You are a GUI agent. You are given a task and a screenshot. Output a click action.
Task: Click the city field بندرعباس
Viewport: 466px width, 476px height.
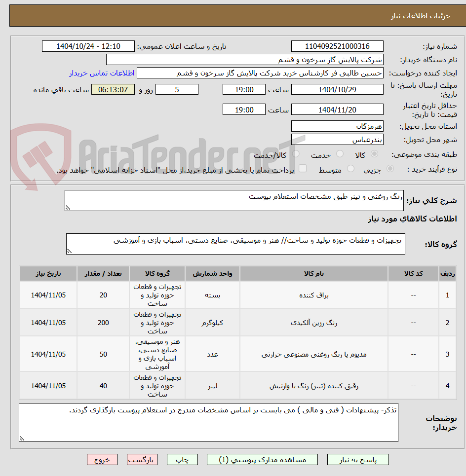tap(337, 139)
